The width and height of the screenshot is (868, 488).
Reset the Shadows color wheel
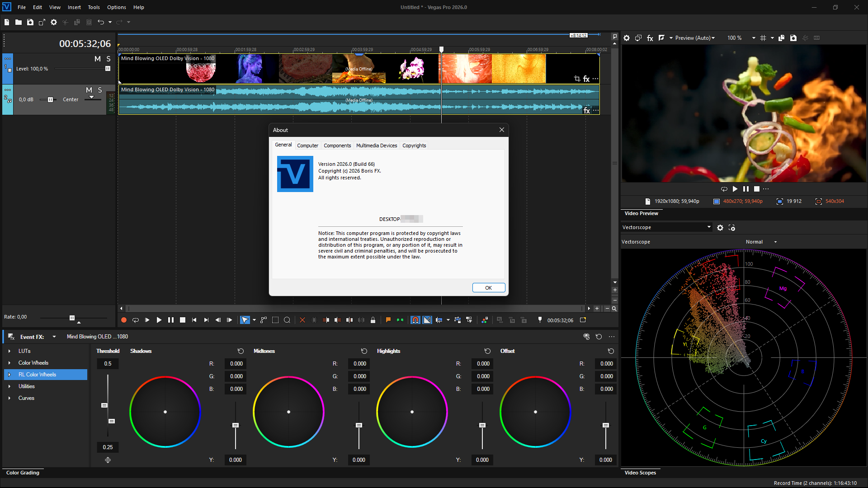point(241,351)
